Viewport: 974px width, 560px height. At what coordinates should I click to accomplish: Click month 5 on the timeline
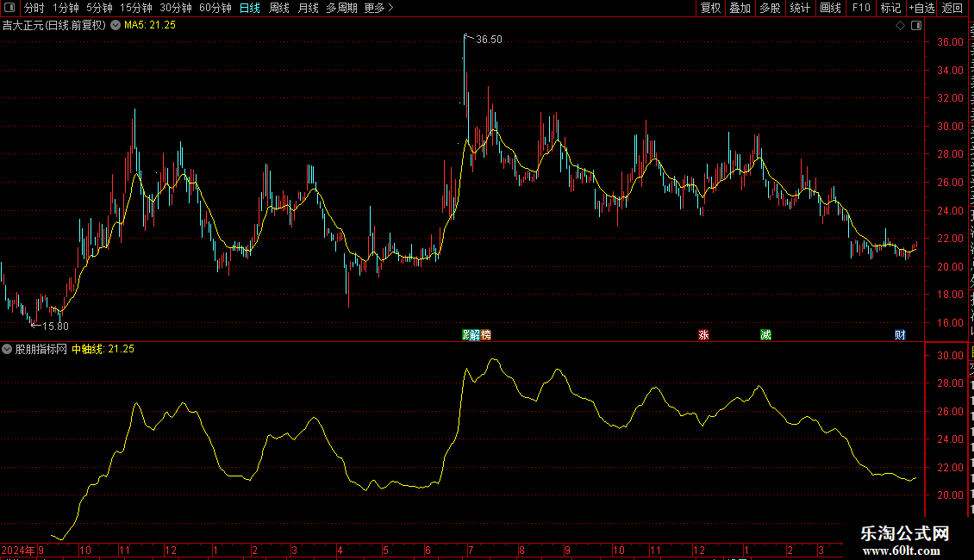[x=385, y=550]
